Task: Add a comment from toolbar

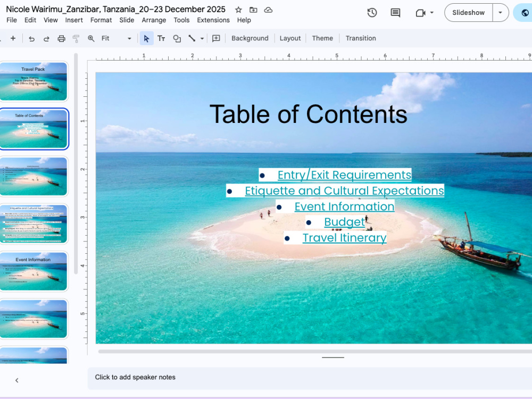Action: (216, 38)
